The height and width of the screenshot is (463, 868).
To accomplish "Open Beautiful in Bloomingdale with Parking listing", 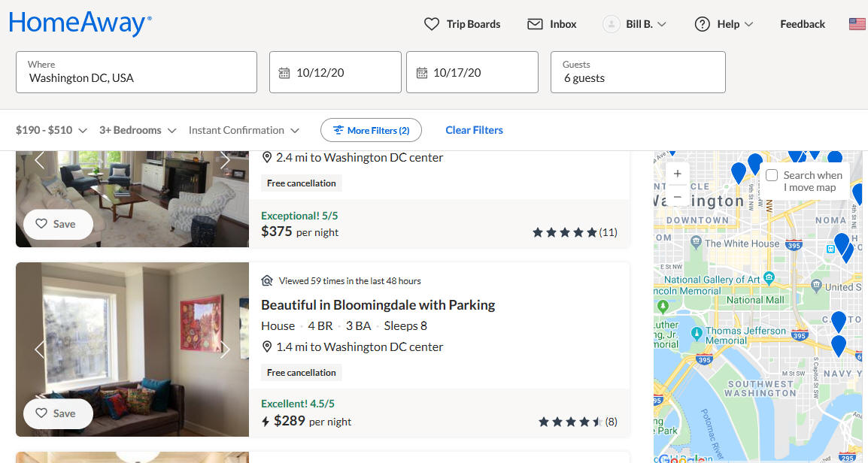I will (378, 305).
